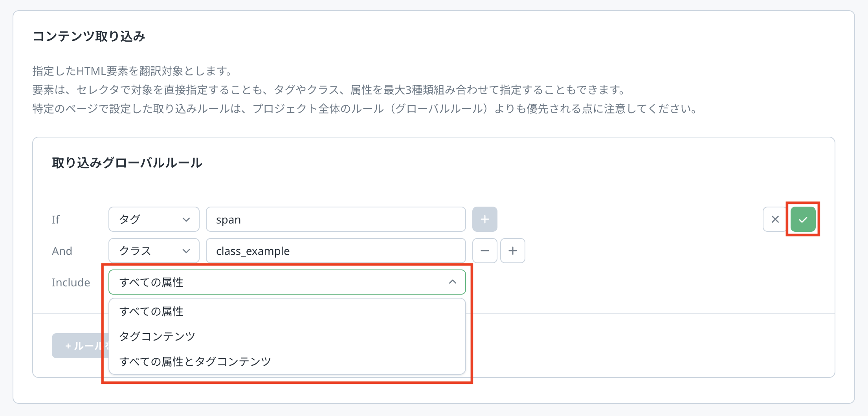Pick すべての属性とタグコンテンツ option
This screenshot has width=868, height=416.
tap(195, 361)
